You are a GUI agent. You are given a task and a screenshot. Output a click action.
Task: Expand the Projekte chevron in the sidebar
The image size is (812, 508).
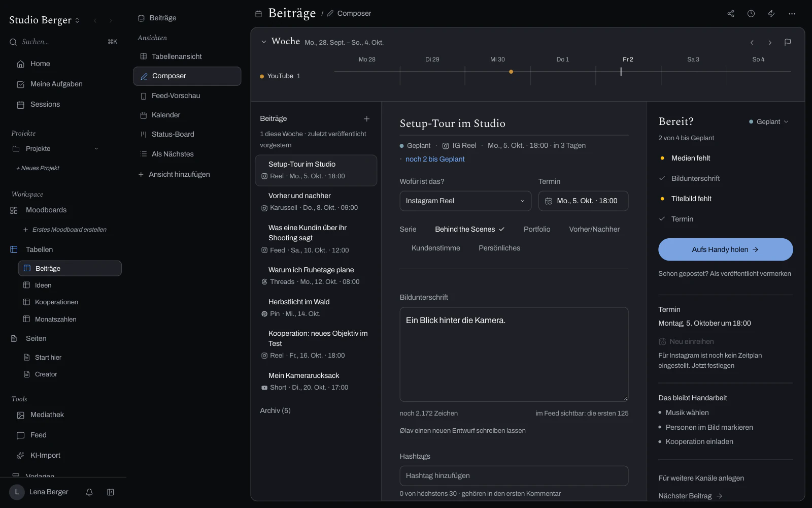96,149
